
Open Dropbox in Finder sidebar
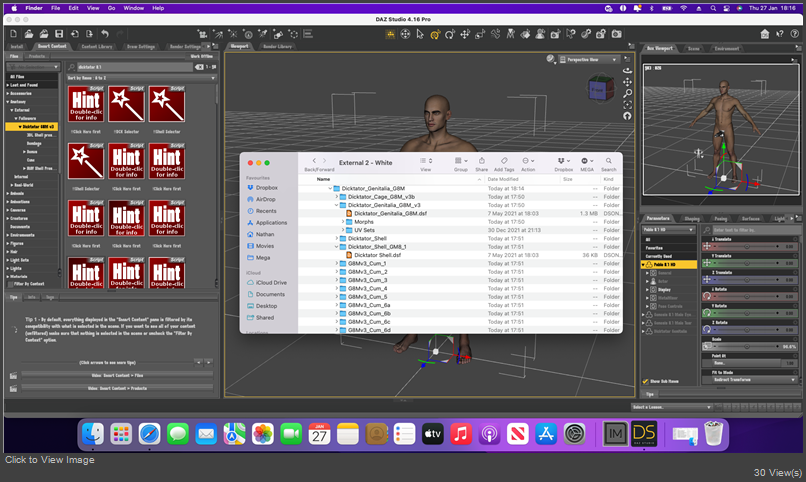coord(266,188)
